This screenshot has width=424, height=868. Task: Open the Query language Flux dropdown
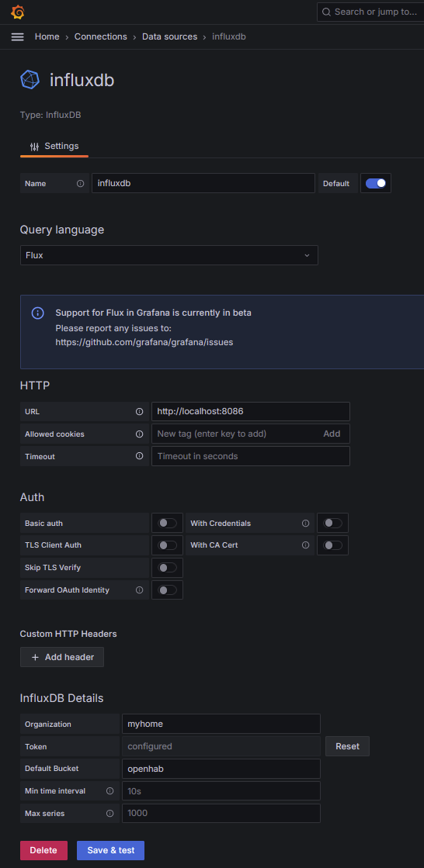click(x=169, y=255)
